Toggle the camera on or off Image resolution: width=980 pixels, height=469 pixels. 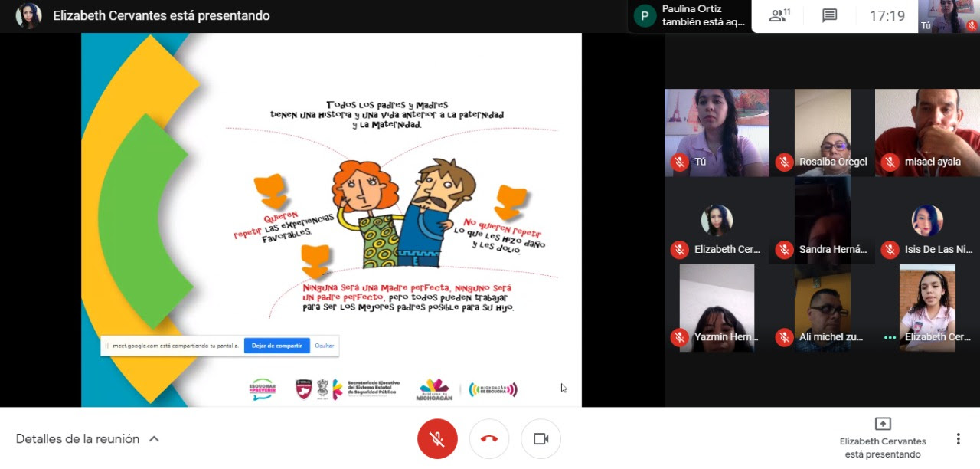pyautogui.click(x=541, y=439)
